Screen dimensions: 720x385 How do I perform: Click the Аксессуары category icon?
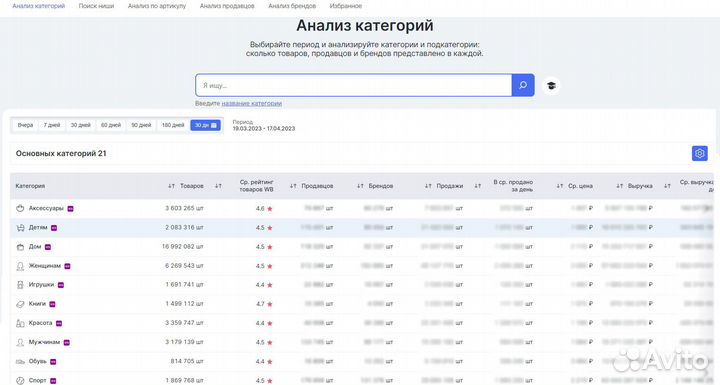point(20,208)
